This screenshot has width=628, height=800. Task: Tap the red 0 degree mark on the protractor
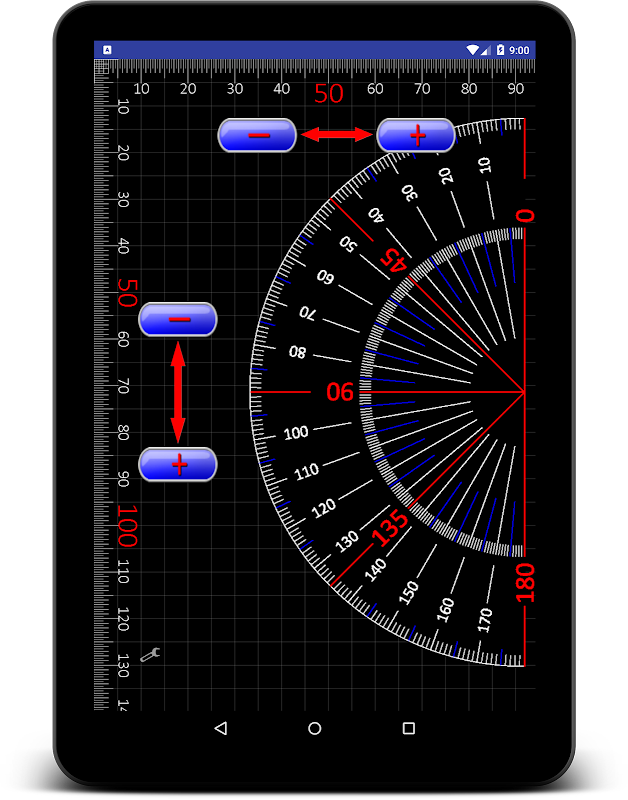(x=525, y=215)
